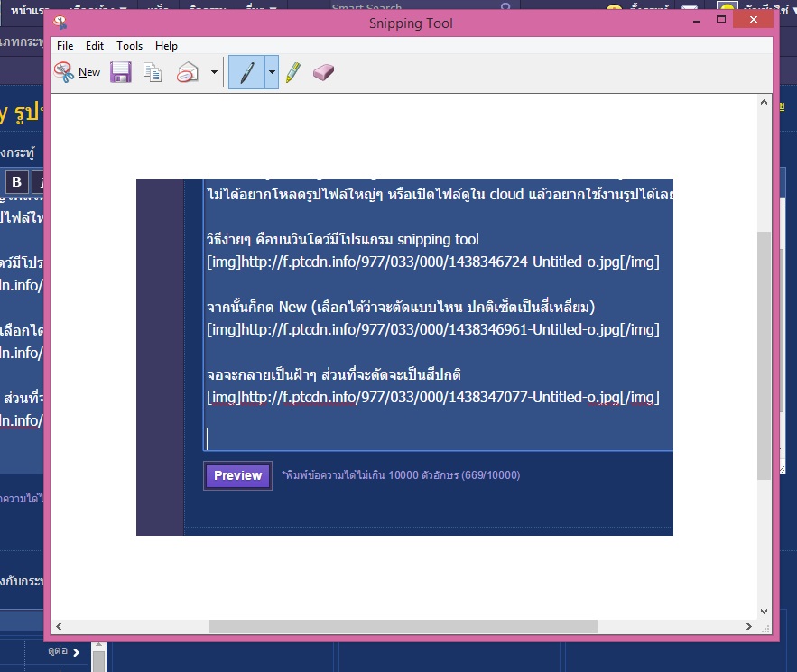Click the line mentioning 'snipping tool' in the snip
Screen dimensions: 797x672
click(343, 239)
